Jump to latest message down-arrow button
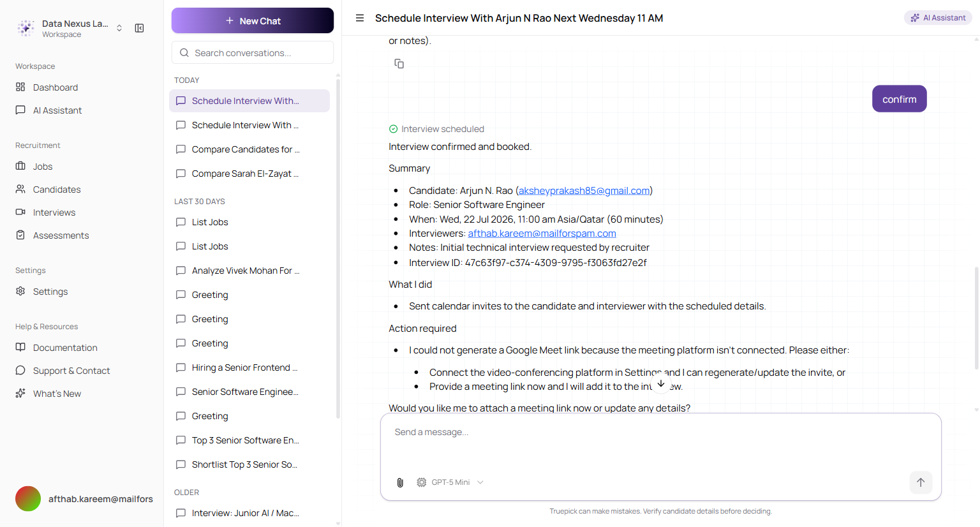The width and height of the screenshot is (980, 527). click(661, 383)
